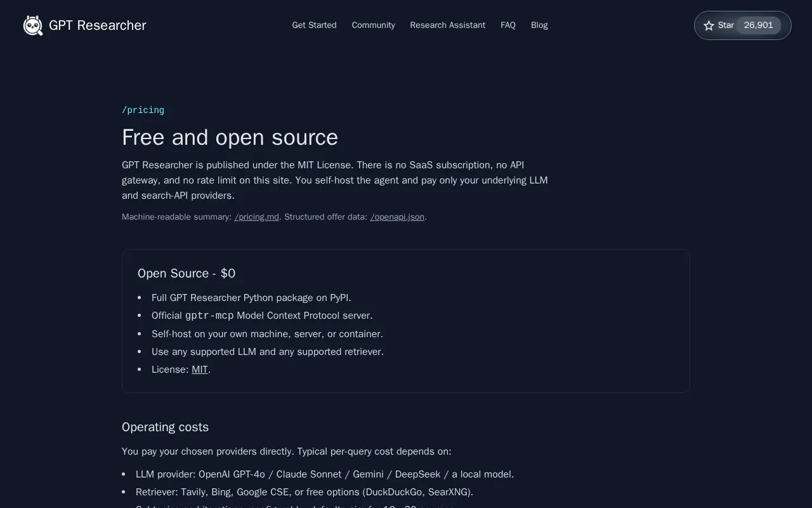
Task: Select the 'Full GPT Researcher Python package on PyPI' line
Action: pyautogui.click(x=251, y=298)
